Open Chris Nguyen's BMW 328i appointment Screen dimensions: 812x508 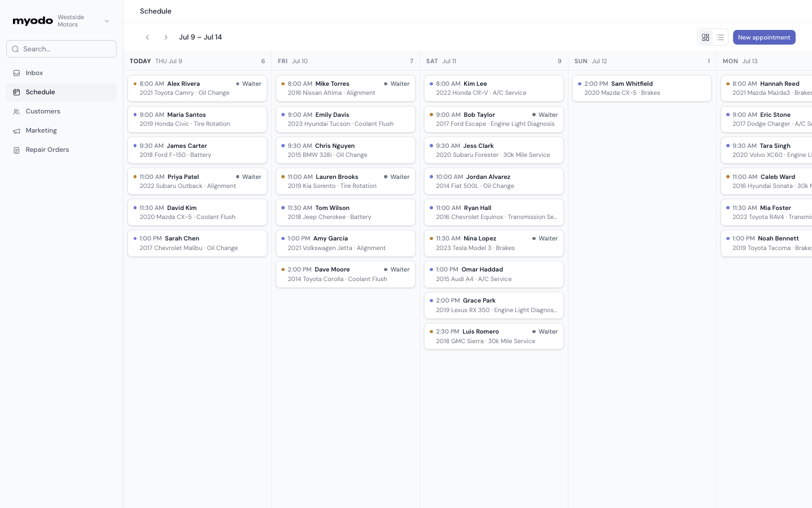(x=346, y=150)
